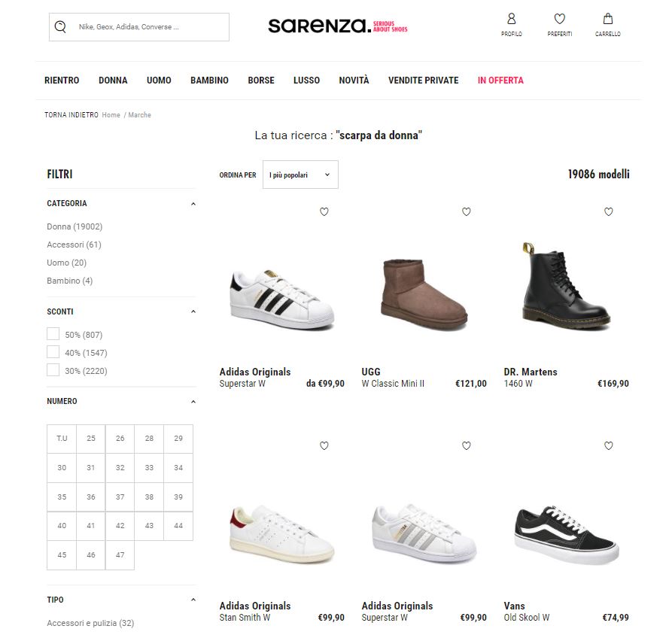Favorite the UGG W Classic Mini II boot
Screen dimensions: 672x635
[x=467, y=211]
